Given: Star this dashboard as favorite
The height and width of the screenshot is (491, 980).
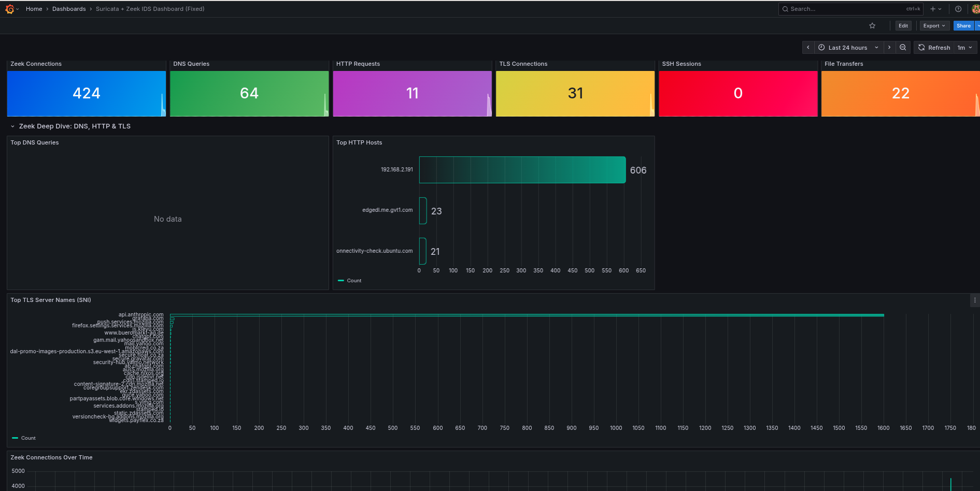Looking at the screenshot, I should [x=872, y=26].
